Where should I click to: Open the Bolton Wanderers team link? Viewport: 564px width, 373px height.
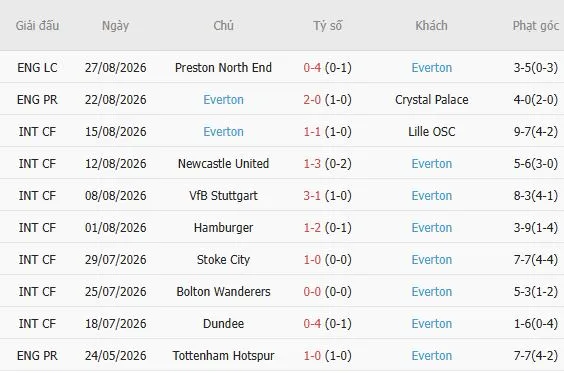(x=223, y=292)
